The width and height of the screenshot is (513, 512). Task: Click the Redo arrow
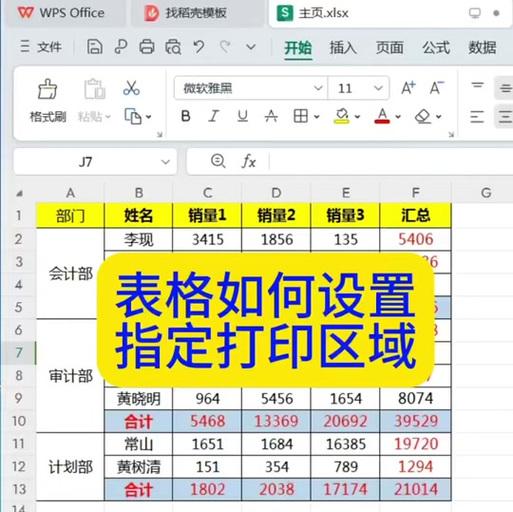[225, 47]
